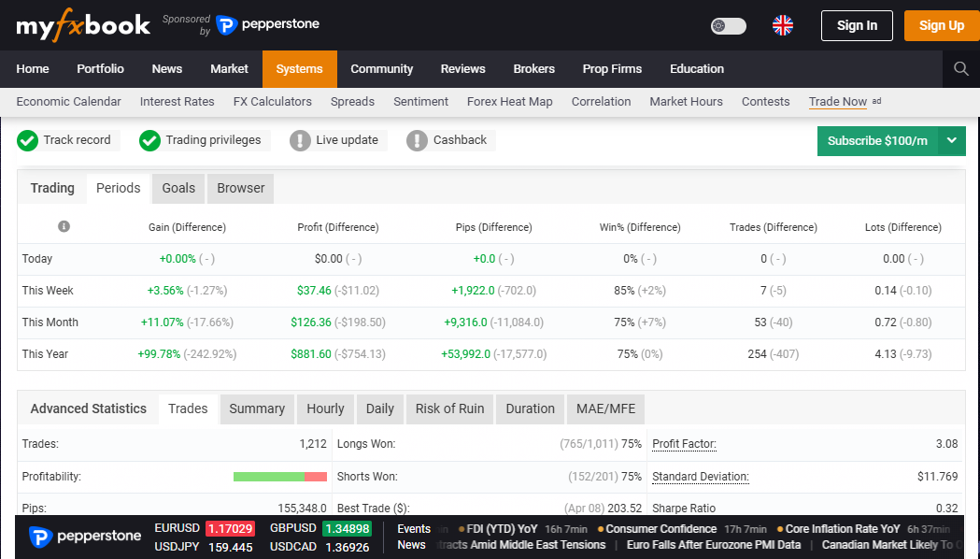This screenshot has width=980, height=559.
Task: Switch to the Daily tab
Action: click(x=380, y=408)
